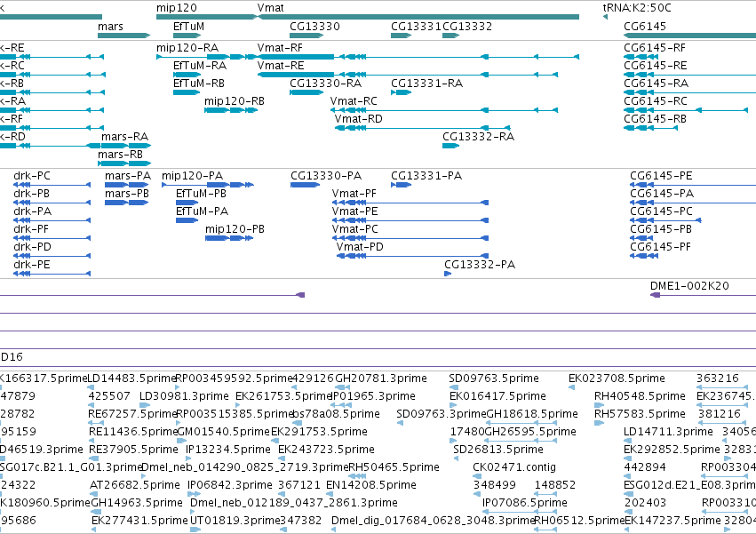Click the Vmat-RF transcript label

[280, 48]
